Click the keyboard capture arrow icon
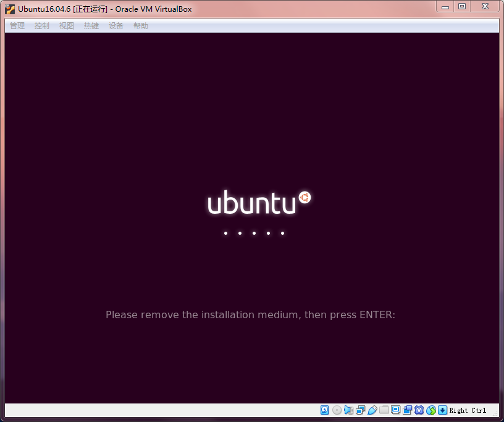The image size is (504, 422). [x=443, y=410]
